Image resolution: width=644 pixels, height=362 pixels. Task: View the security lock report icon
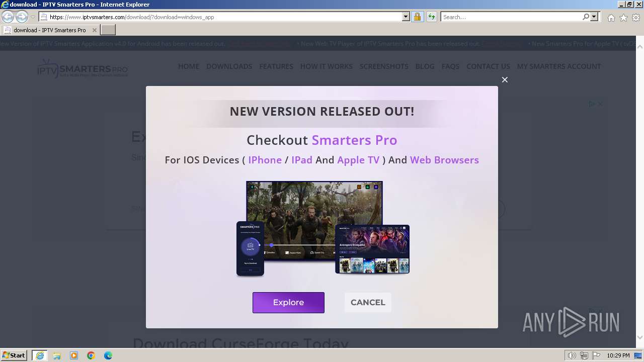pos(417,17)
